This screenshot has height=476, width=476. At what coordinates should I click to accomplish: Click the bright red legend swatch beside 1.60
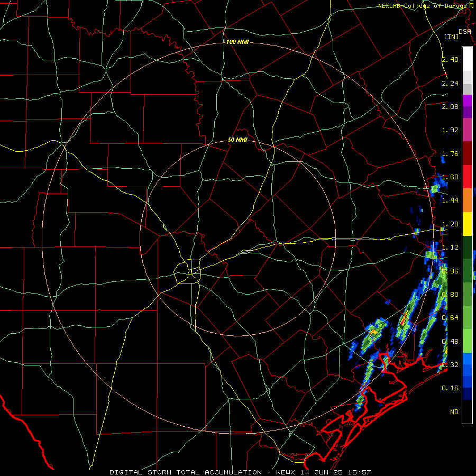pyautogui.click(x=467, y=177)
